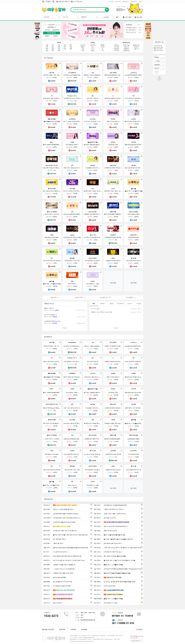Select the 전체 tab in the board section
The image size is (185, 644).
point(94,304)
